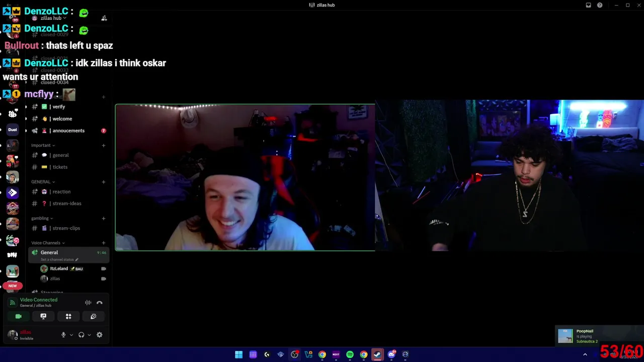The image size is (644, 362).
Task: Deafen audio with the headphone icon
Action: pos(81,335)
